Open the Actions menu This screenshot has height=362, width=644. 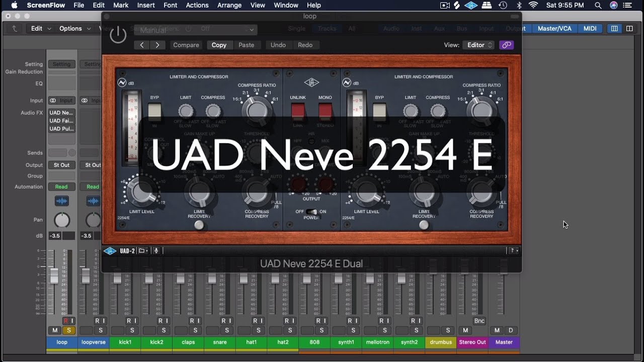(197, 6)
